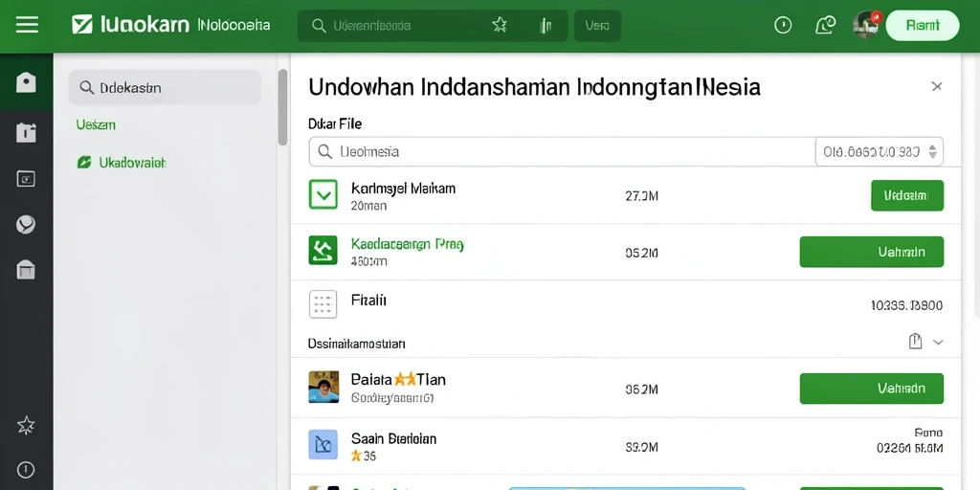Open the user avatar in header
980x490 pixels.
click(x=866, y=25)
